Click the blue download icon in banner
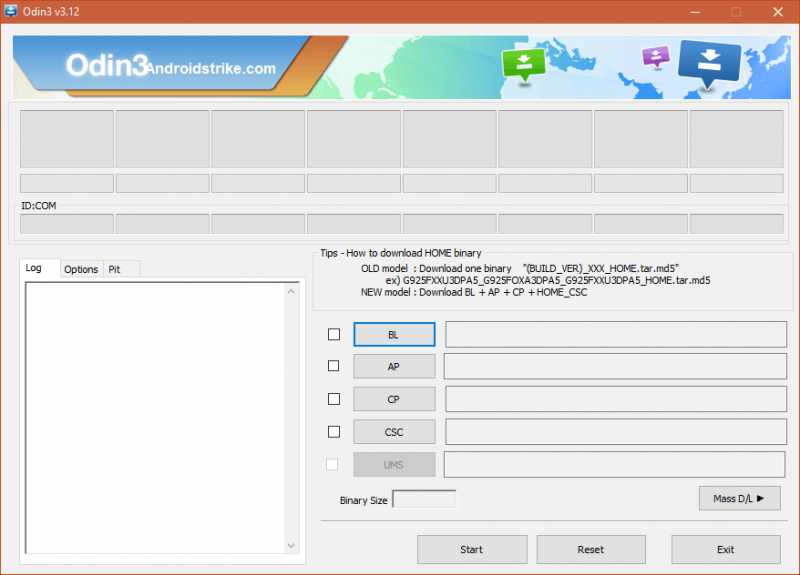This screenshot has height=575, width=800. (x=709, y=63)
